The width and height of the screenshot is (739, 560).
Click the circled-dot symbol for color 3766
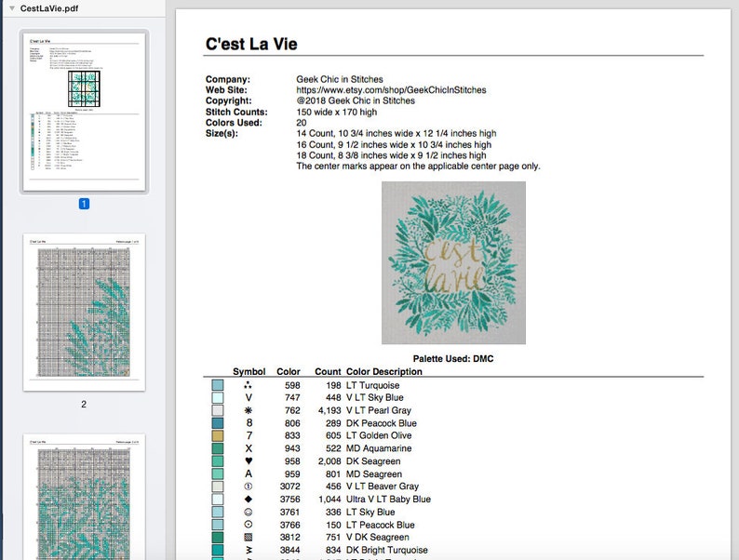249,525
